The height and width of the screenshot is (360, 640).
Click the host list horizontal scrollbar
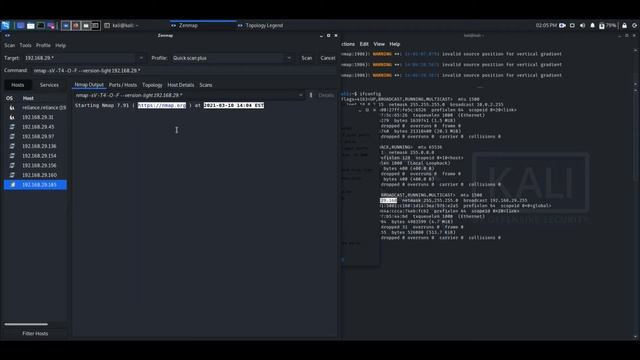[x=26, y=324]
